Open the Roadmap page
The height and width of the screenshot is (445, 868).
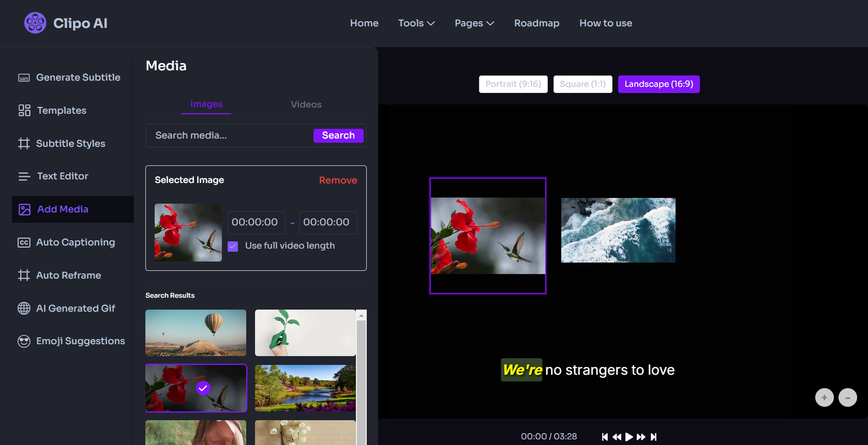coord(536,23)
